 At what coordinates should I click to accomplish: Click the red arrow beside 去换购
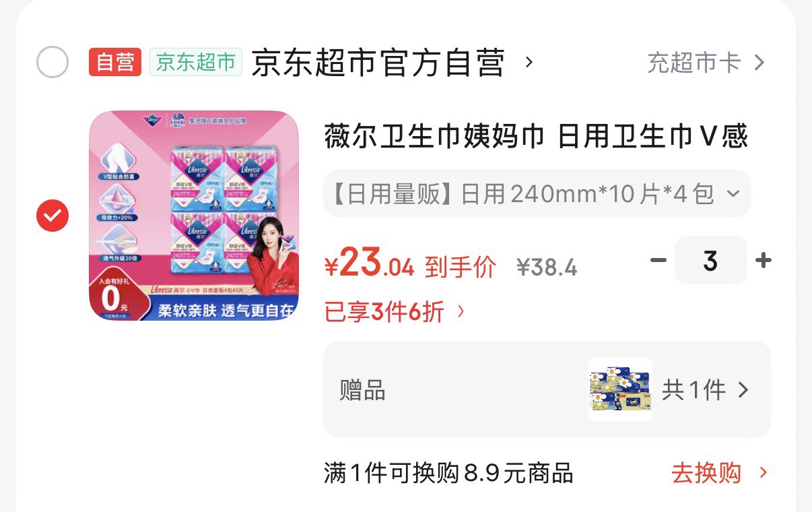pos(763,473)
